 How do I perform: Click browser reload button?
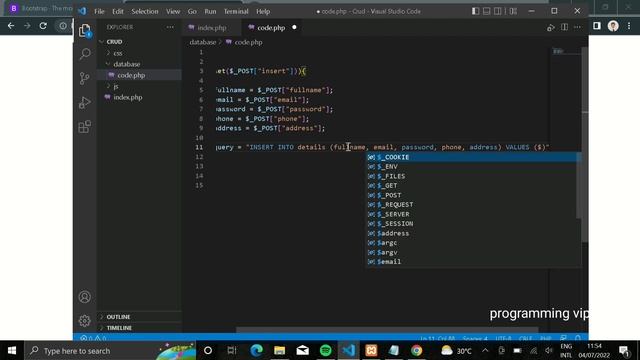click(43, 26)
